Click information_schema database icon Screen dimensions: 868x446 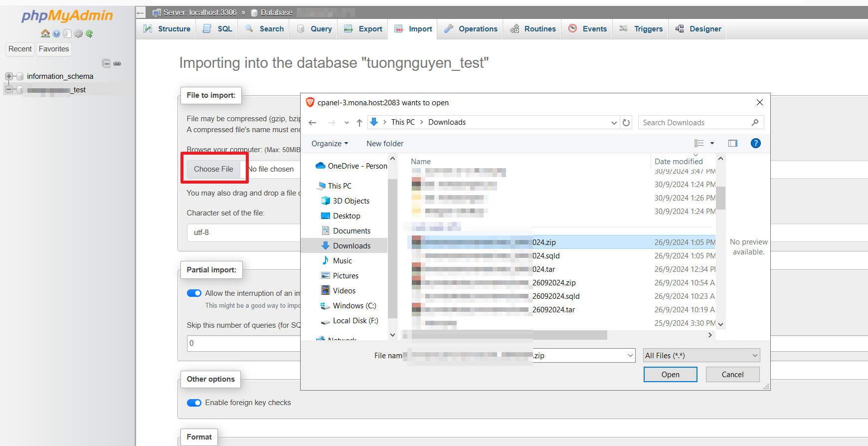click(20, 76)
